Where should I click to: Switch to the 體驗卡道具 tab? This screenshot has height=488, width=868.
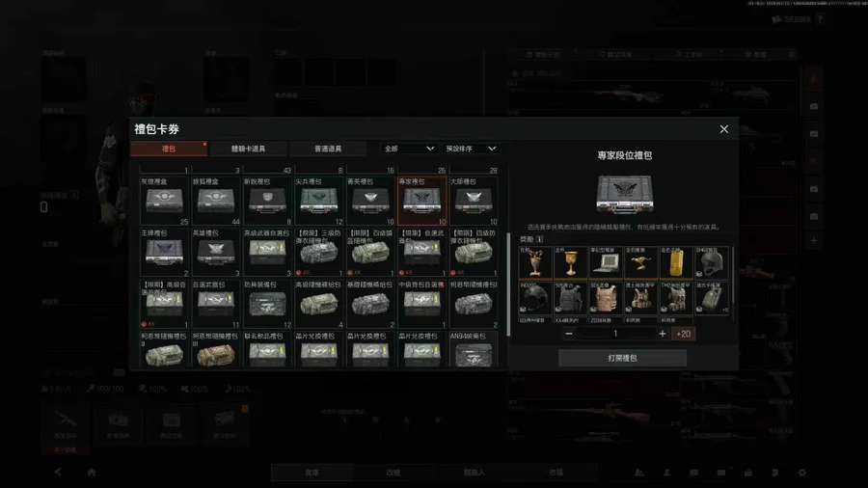click(x=248, y=149)
